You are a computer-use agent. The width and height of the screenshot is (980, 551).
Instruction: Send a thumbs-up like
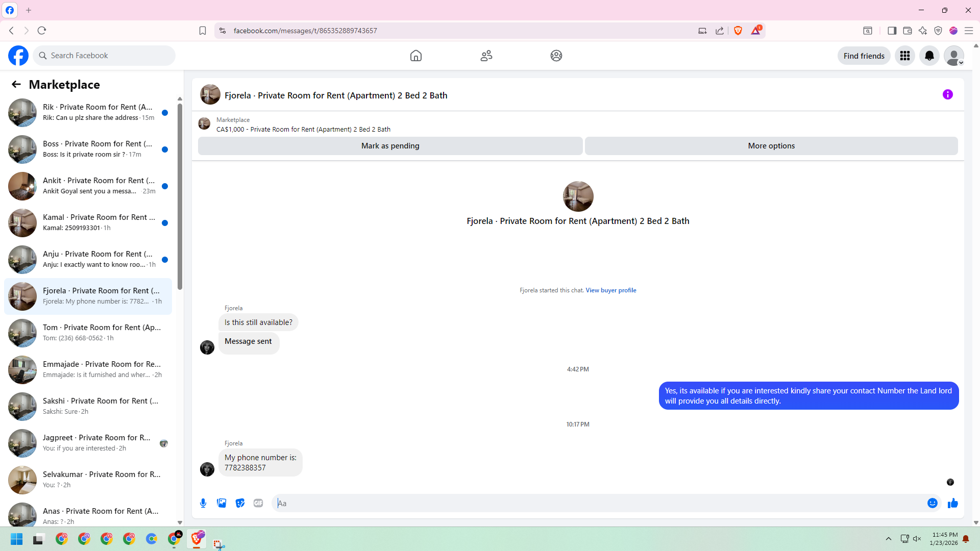pos(952,503)
